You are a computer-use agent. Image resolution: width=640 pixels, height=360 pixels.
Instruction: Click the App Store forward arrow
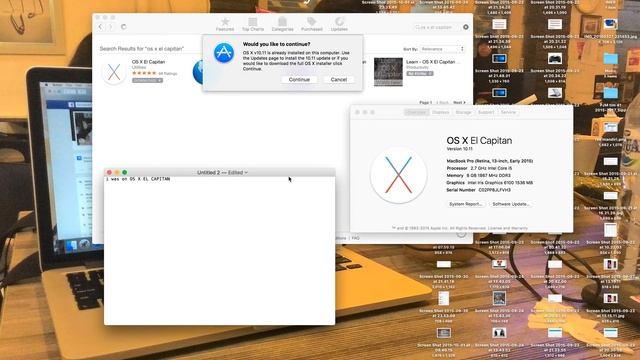[x=110, y=27]
